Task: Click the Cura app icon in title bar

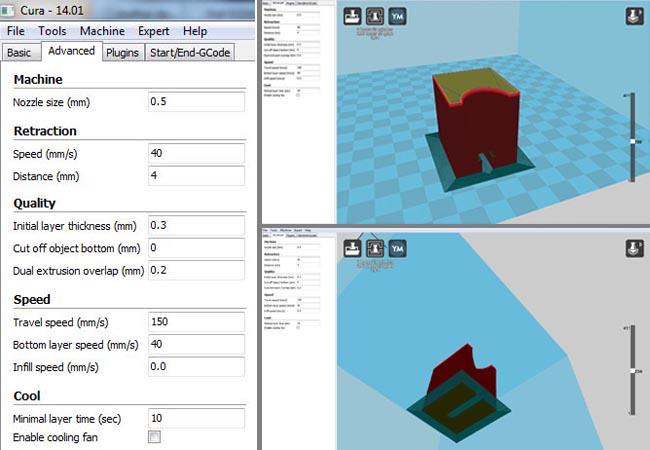Action: click(7, 10)
